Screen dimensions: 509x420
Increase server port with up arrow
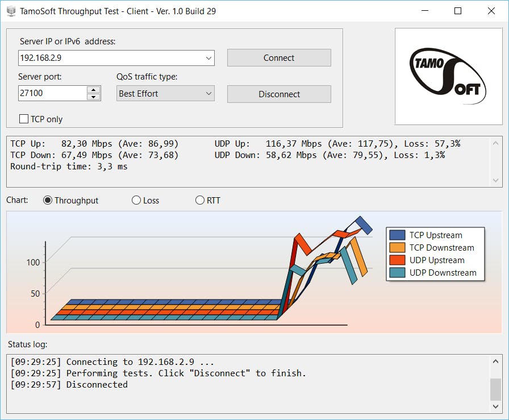tap(94, 90)
